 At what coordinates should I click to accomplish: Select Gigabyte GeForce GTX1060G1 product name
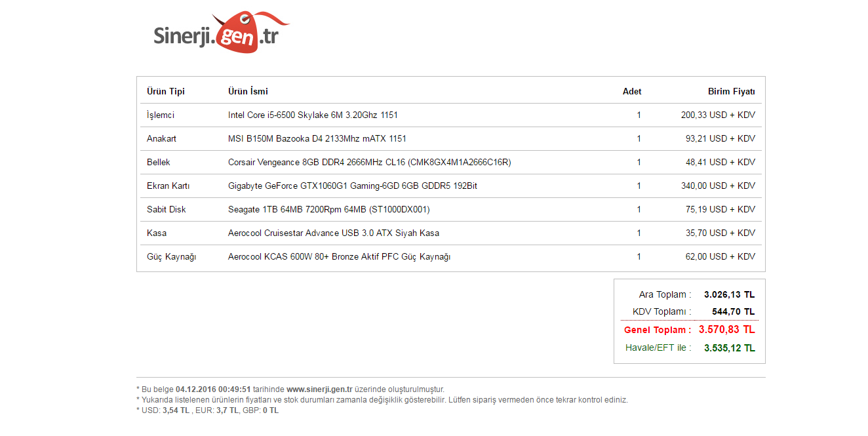tap(353, 186)
